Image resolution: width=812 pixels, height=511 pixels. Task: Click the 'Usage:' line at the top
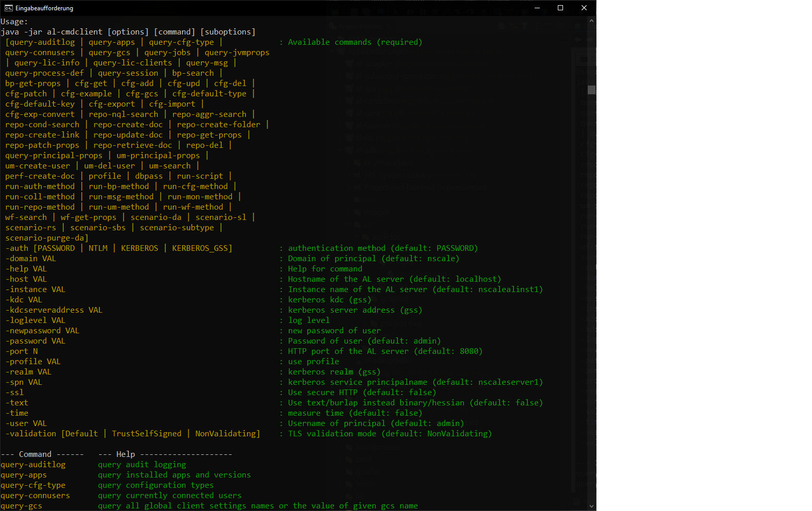click(14, 22)
